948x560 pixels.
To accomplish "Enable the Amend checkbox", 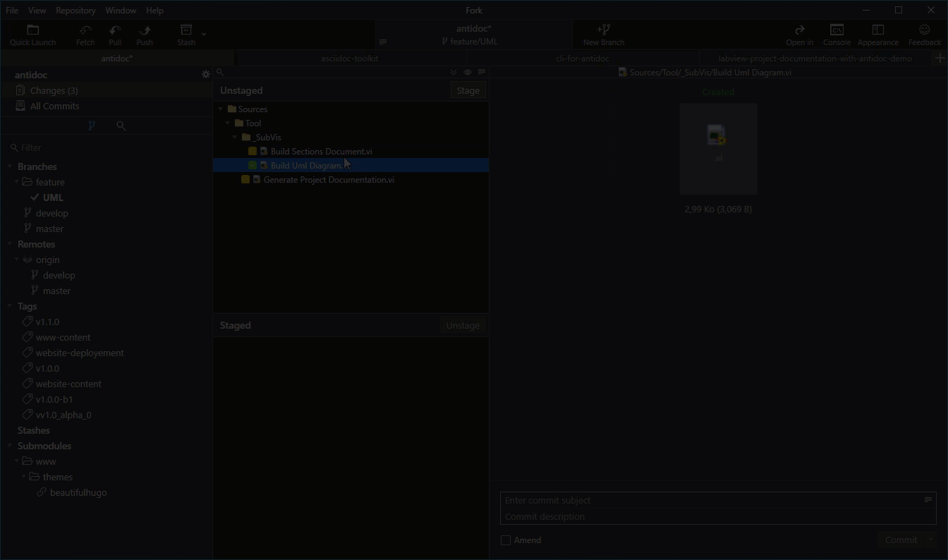I will coord(506,540).
